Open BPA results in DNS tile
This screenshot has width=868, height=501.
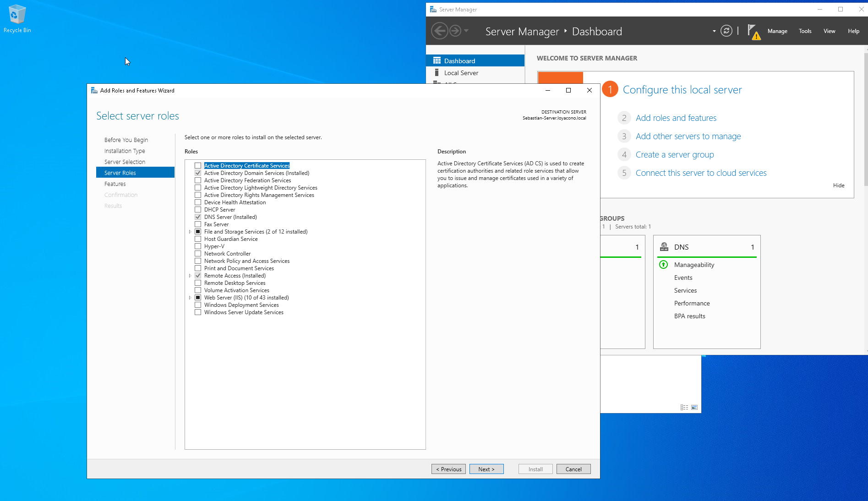(689, 316)
